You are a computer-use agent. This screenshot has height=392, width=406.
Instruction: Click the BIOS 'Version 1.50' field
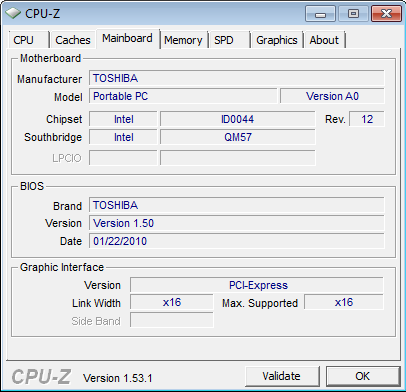pyautogui.click(x=237, y=223)
